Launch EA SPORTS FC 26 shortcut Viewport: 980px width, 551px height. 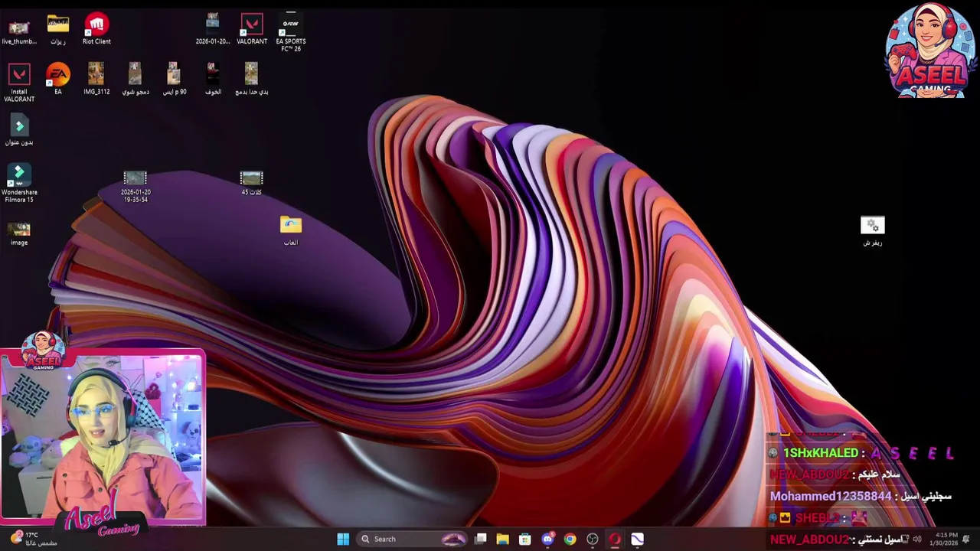click(291, 32)
